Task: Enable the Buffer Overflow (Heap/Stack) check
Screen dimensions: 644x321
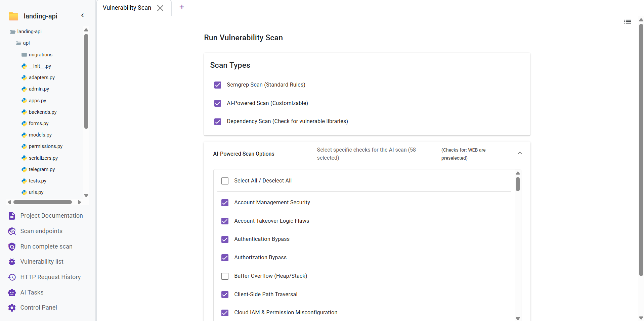Action: point(225,276)
